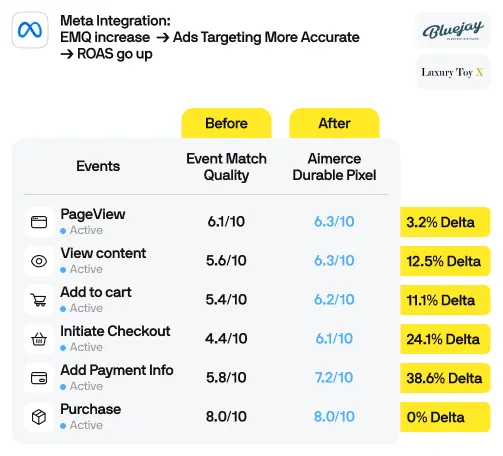503x456 pixels.
Task: Select the Before tab
Action: click(x=226, y=123)
